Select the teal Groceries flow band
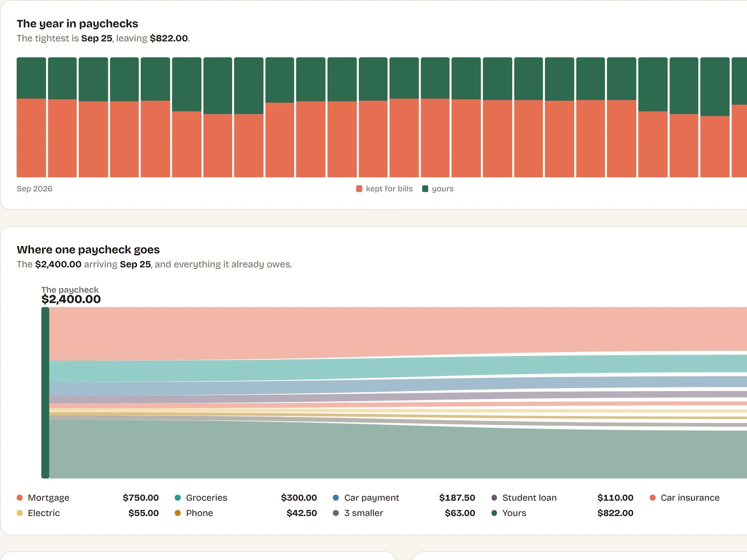 [398, 368]
